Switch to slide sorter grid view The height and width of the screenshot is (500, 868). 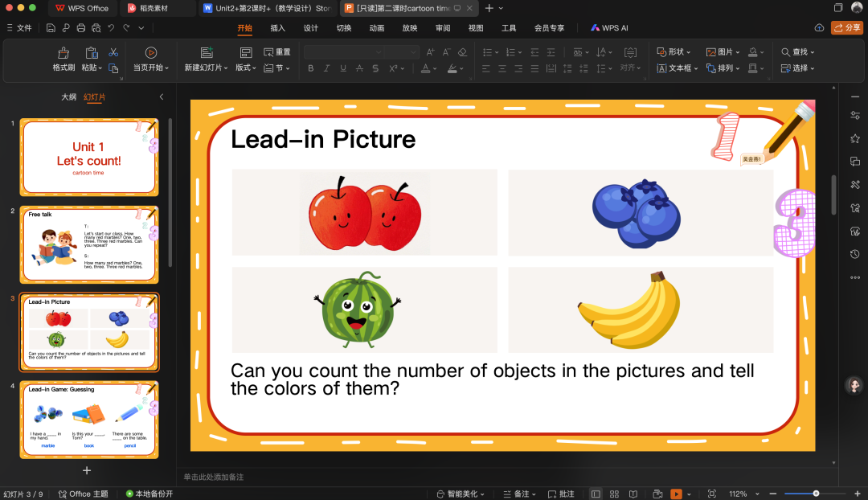(614, 494)
